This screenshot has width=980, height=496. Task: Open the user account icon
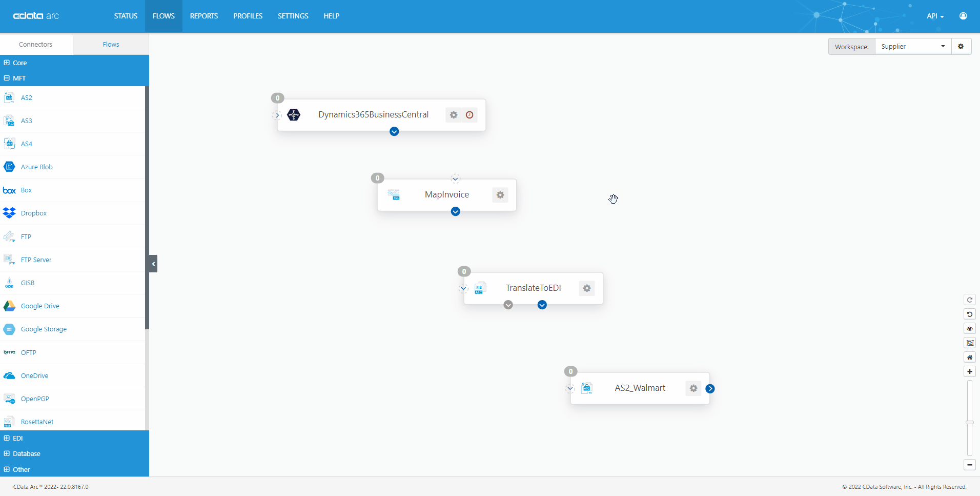tap(964, 16)
